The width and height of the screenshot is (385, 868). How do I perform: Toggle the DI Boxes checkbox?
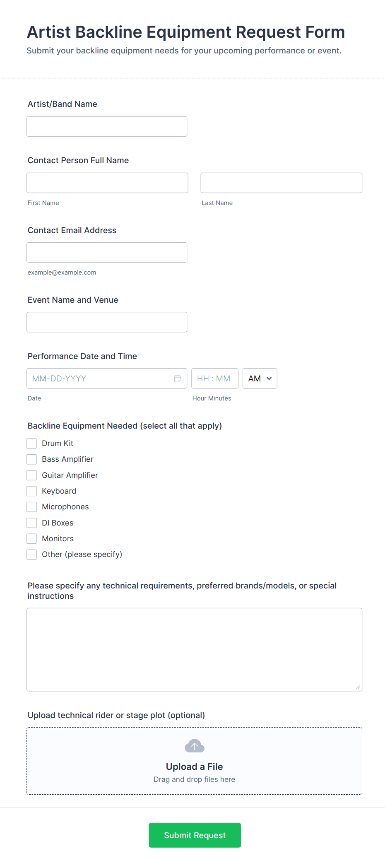click(x=32, y=523)
